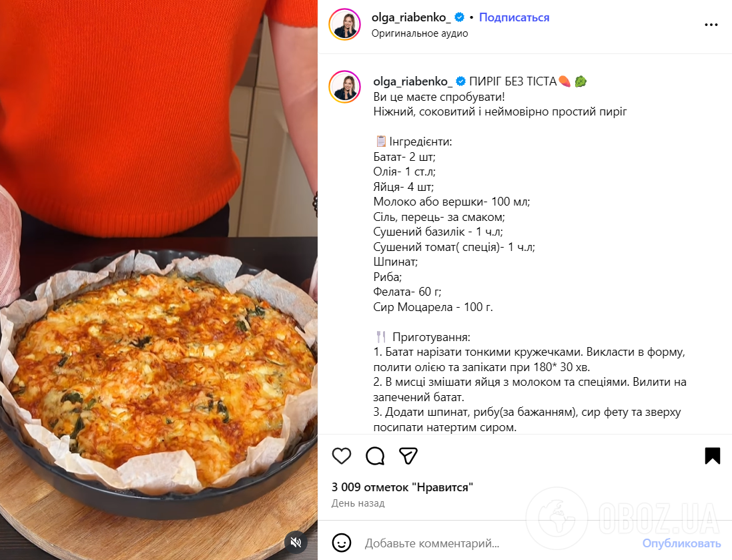Toggle the saved bookmark icon
732x560 pixels.
(x=713, y=456)
